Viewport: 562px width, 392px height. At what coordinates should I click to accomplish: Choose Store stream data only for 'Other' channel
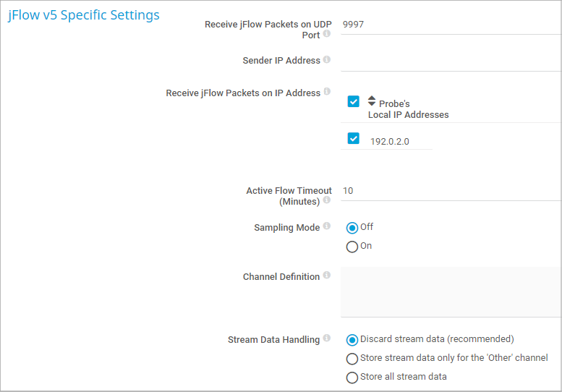tap(352, 359)
